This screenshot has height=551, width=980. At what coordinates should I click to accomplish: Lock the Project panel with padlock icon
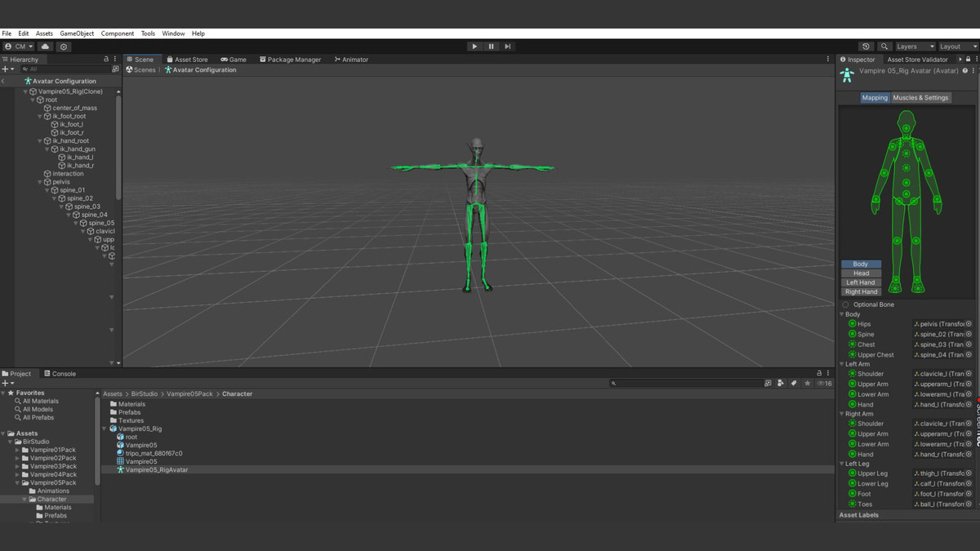pos(819,373)
